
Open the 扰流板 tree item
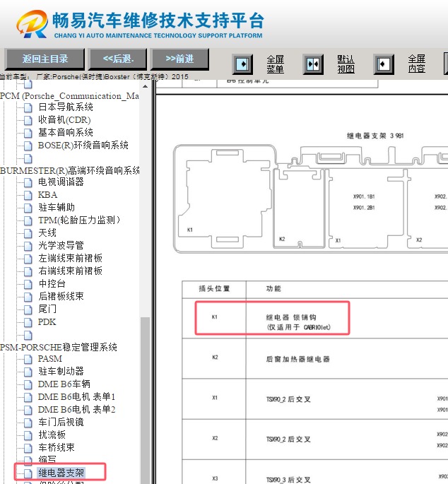52,435
